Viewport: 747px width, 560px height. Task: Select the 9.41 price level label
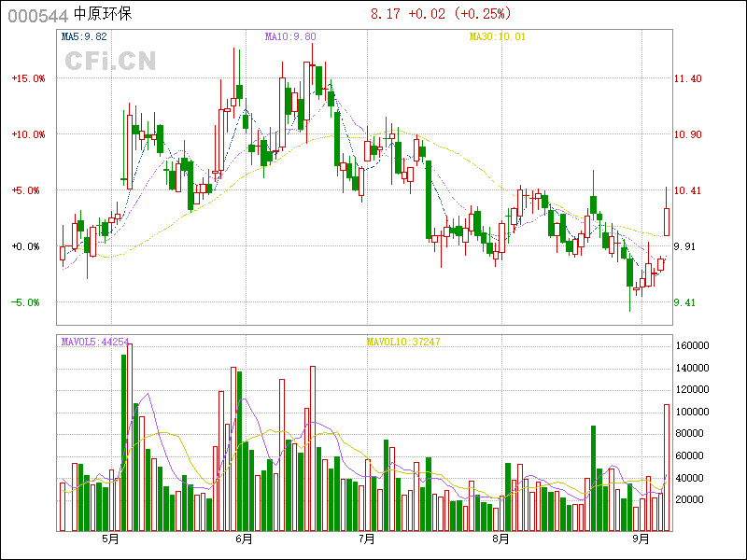[687, 303]
